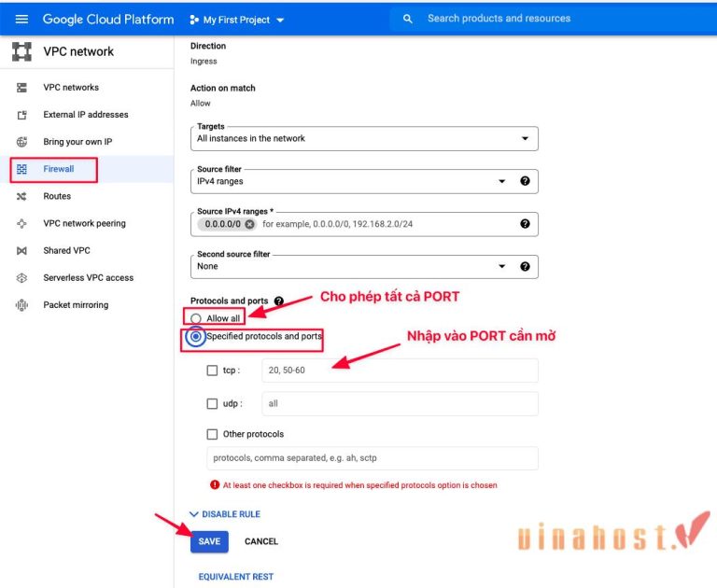
Task: Go to VPC network peering page
Action: click(x=84, y=224)
